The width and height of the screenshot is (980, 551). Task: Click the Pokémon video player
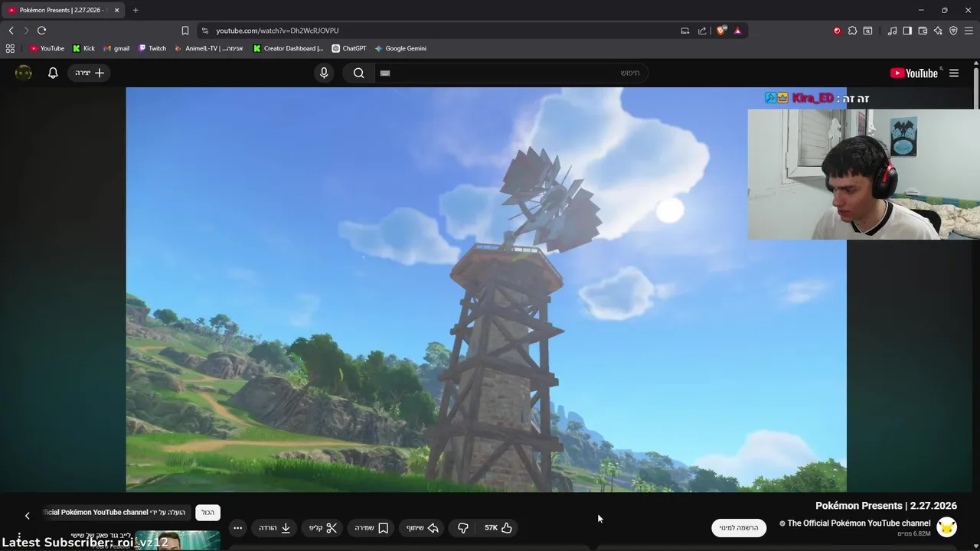486,289
